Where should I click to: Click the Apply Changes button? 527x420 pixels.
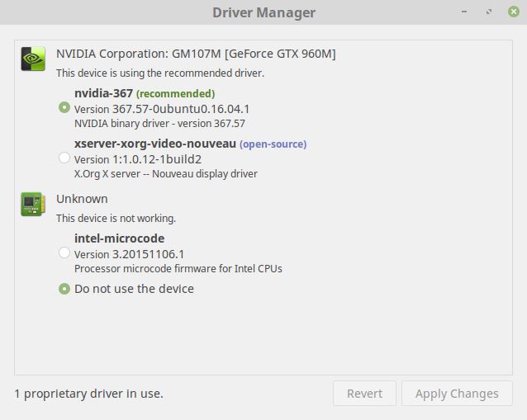(x=457, y=393)
